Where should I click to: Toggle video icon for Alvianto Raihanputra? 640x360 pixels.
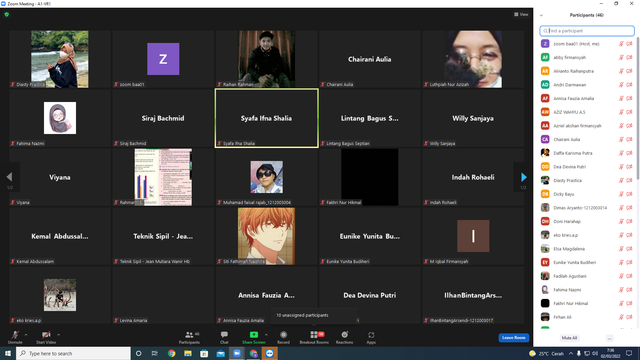[x=629, y=71]
